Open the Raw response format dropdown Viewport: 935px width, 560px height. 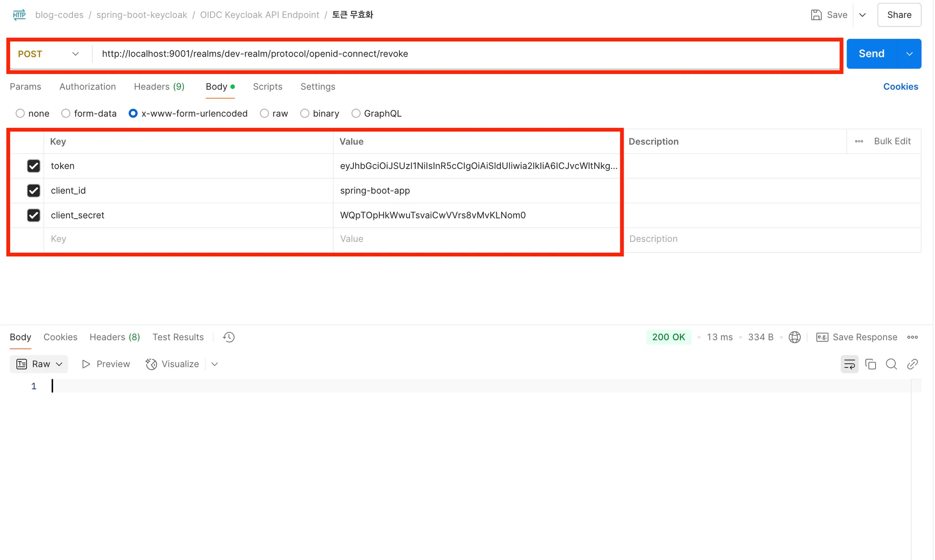(39, 364)
